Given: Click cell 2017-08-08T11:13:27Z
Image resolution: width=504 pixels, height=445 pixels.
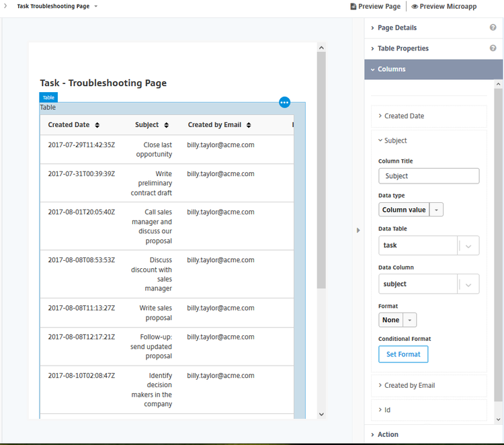Looking at the screenshot, I should tap(81, 308).
